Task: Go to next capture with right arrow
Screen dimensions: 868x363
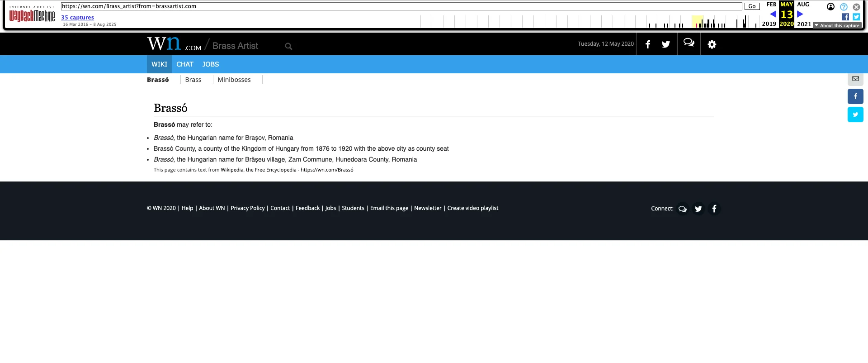Action: 800,14
